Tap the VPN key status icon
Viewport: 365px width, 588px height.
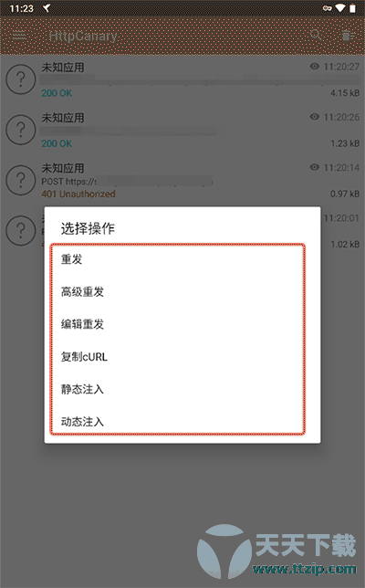pyautogui.click(x=327, y=8)
